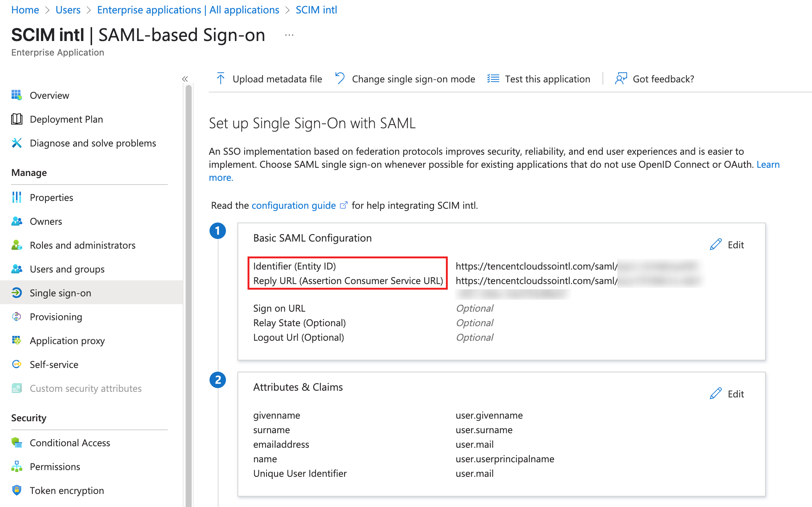Screen dimensions: 812x507
Task: Click the Change single sign-on mode icon
Action: pyautogui.click(x=340, y=79)
